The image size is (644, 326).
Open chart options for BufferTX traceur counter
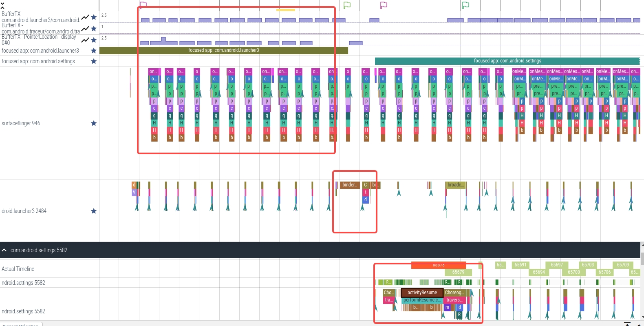(85, 29)
